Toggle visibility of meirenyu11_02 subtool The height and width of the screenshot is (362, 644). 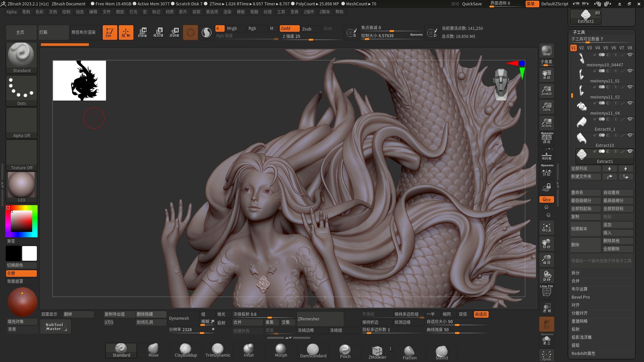click(x=630, y=87)
